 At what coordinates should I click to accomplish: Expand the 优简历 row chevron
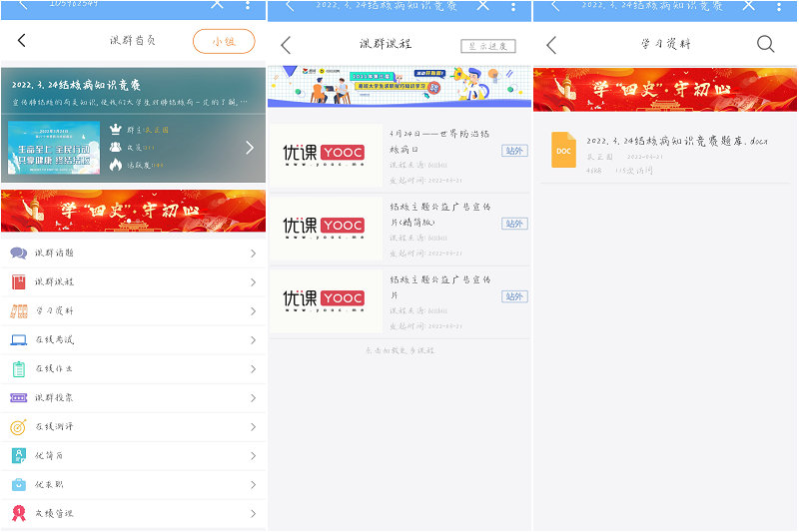[253, 456]
